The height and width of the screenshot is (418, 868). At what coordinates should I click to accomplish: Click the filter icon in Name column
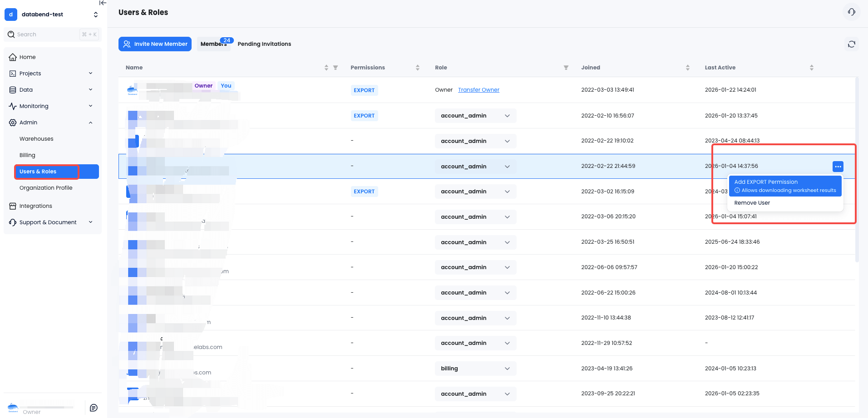coord(335,68)
